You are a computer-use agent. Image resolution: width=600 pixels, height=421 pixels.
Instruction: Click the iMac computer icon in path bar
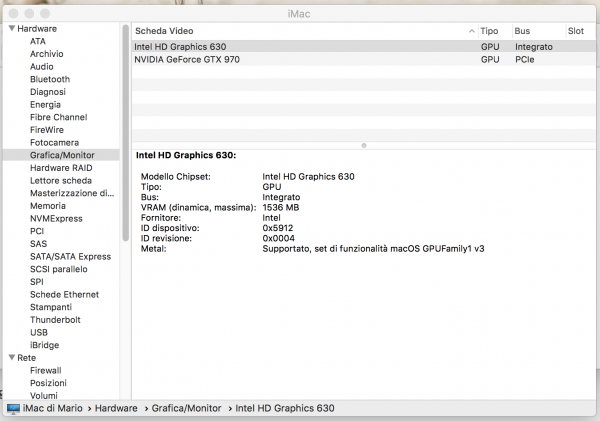point(13,408)
